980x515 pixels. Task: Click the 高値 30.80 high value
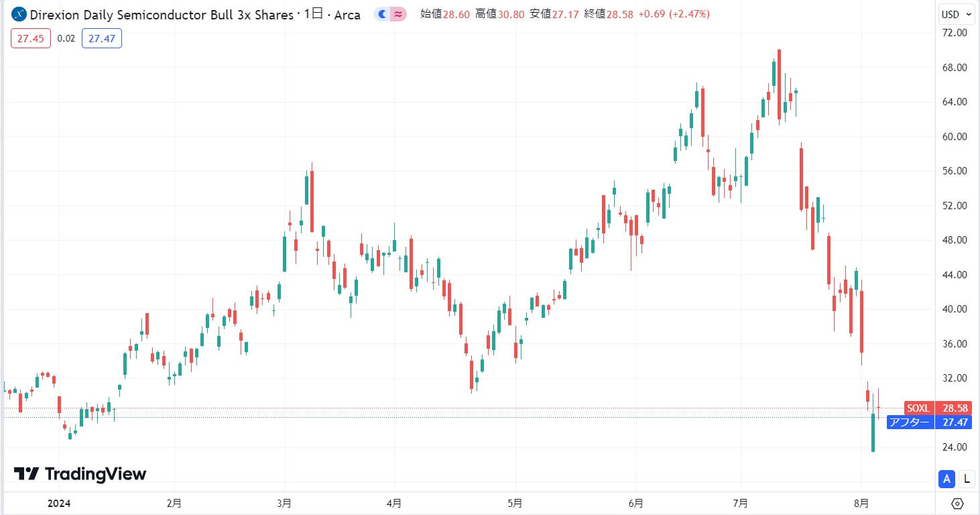pyautogui.click(x=499, y=14)
